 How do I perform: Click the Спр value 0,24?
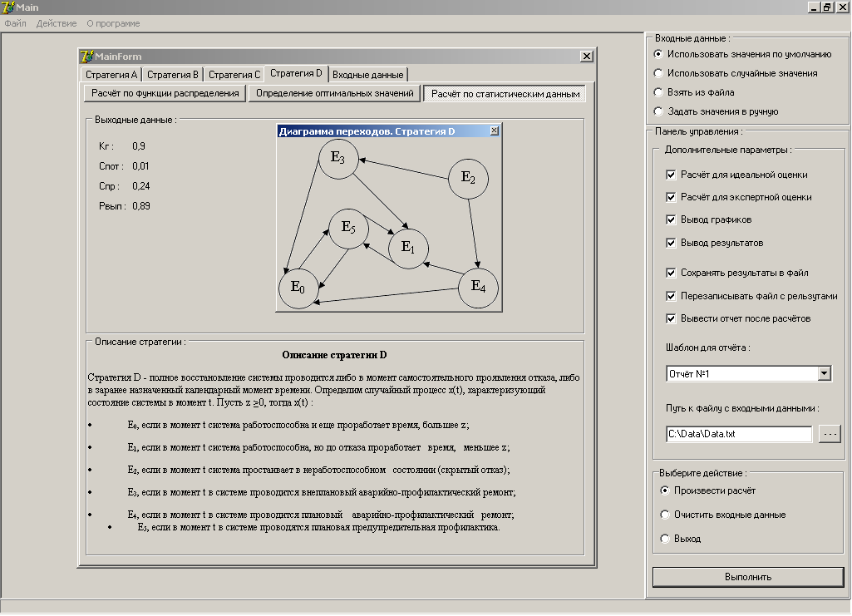point(140,186)
